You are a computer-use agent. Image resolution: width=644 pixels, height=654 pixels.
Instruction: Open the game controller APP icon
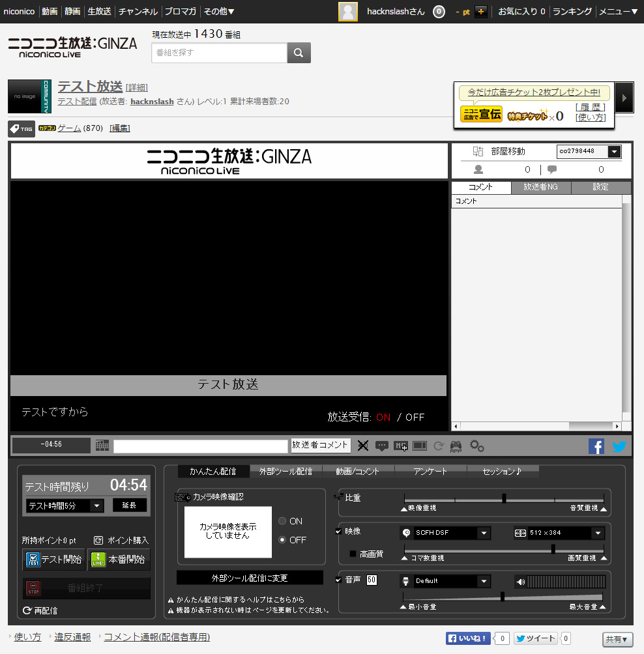tap(456, 446)
